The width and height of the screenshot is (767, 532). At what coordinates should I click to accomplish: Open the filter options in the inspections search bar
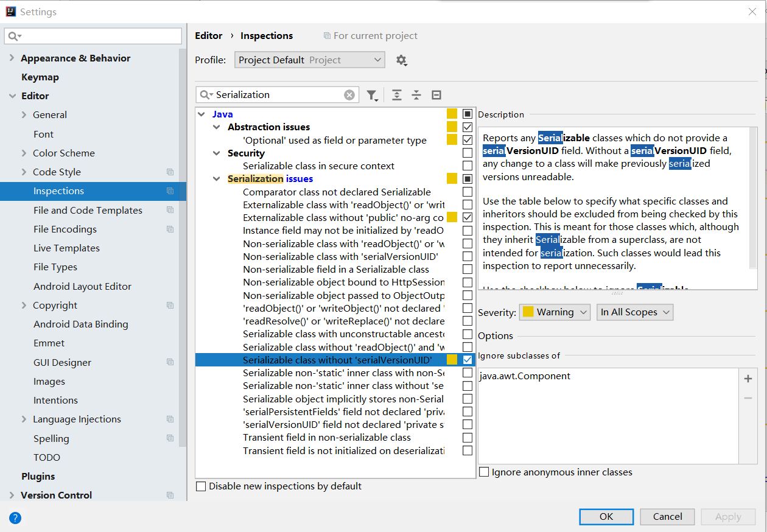373,95
